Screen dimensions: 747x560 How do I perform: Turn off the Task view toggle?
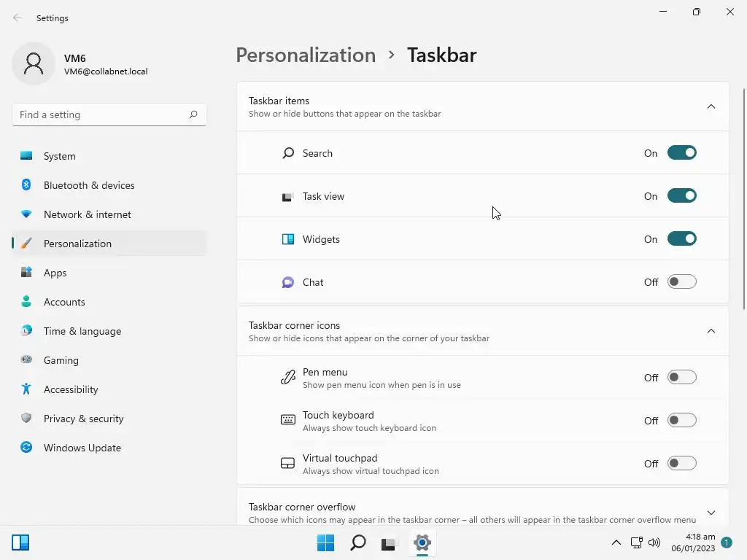[x=682, y=195]
